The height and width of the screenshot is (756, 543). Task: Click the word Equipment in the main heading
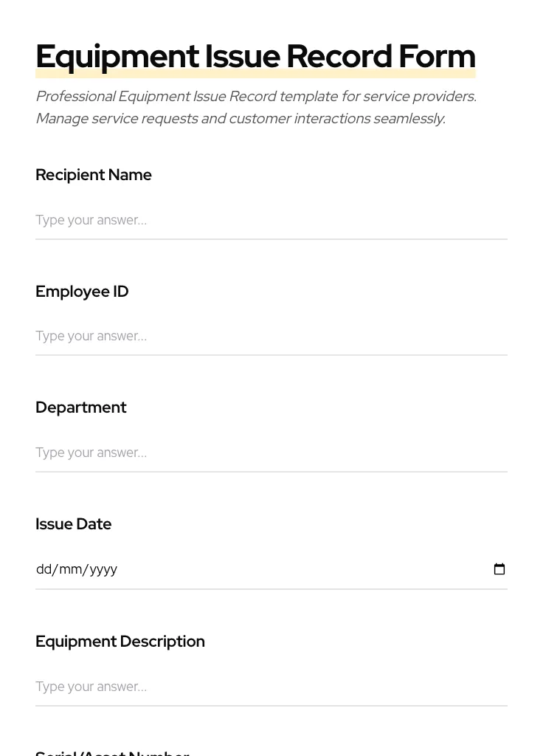117,57
